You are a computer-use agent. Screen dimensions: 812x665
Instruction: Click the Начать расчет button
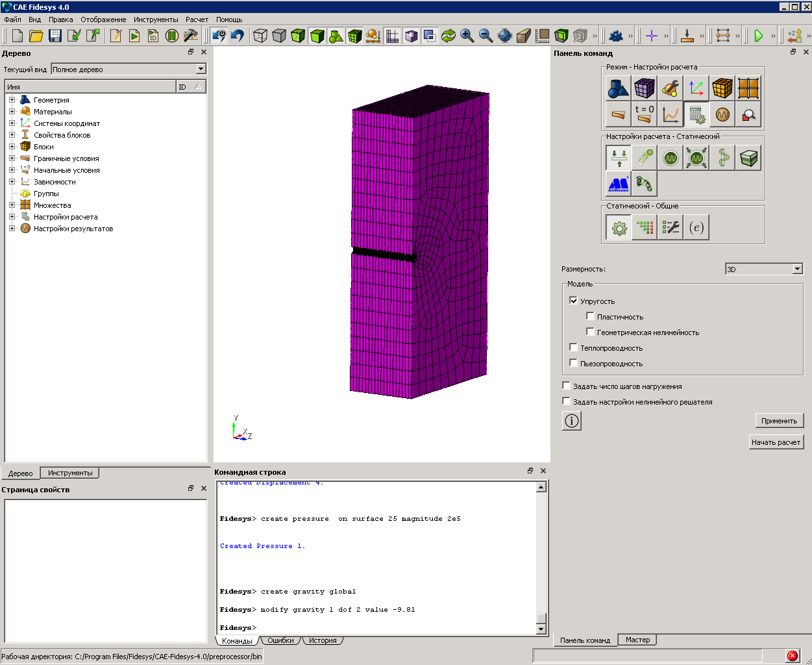click(776, 442)
